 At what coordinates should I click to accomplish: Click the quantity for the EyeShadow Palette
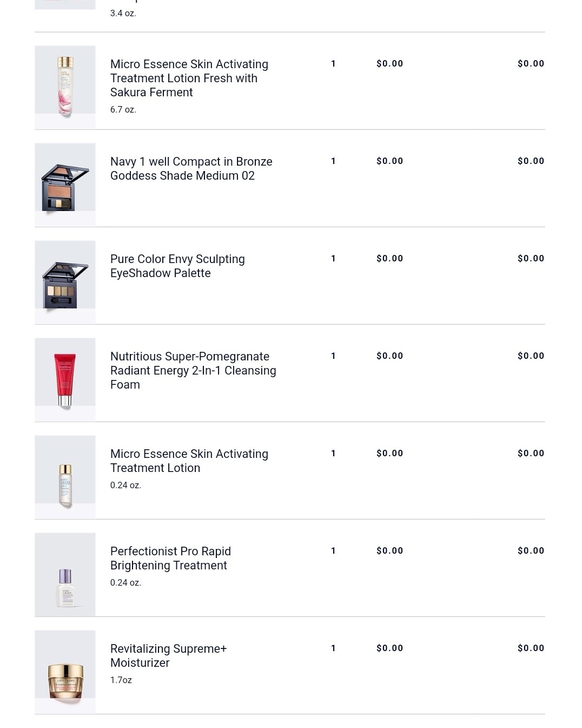(x=333, y=259)
